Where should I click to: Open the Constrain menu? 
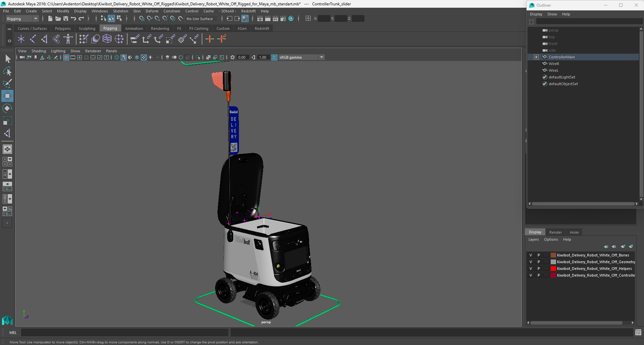click(171, 11)
